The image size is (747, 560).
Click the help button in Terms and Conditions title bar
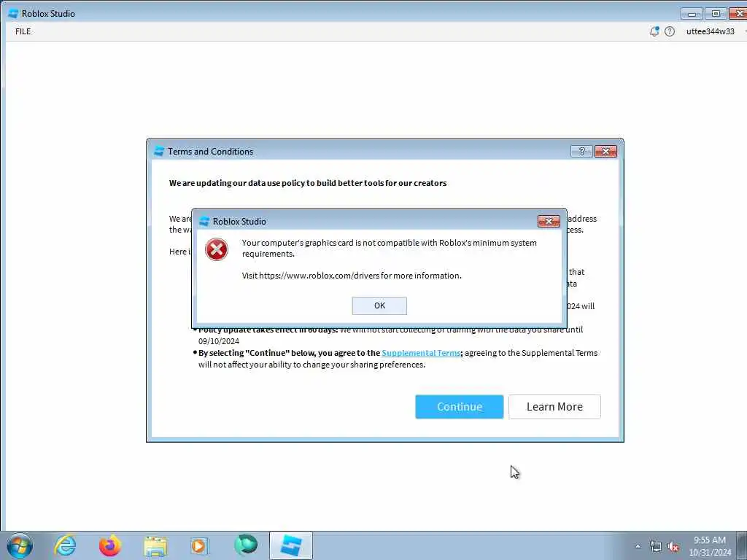[581, 152]
